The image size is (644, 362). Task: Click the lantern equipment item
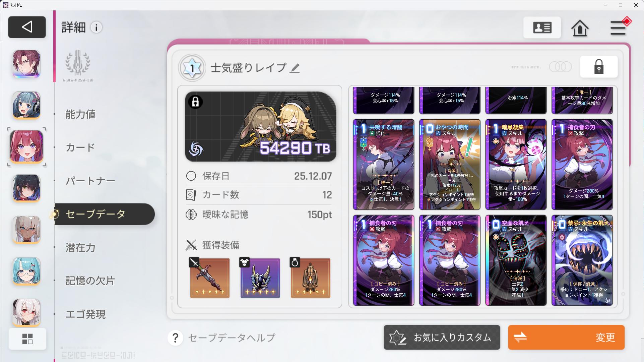point(310,278)
